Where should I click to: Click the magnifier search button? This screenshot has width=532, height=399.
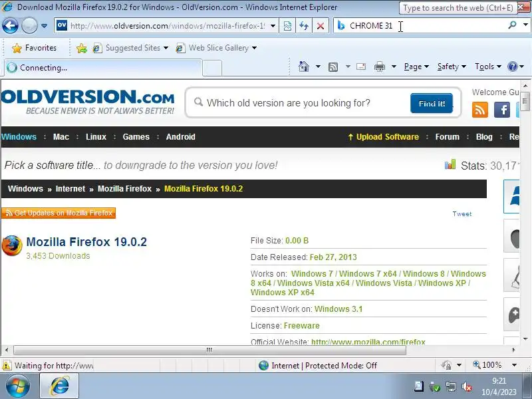512,25
